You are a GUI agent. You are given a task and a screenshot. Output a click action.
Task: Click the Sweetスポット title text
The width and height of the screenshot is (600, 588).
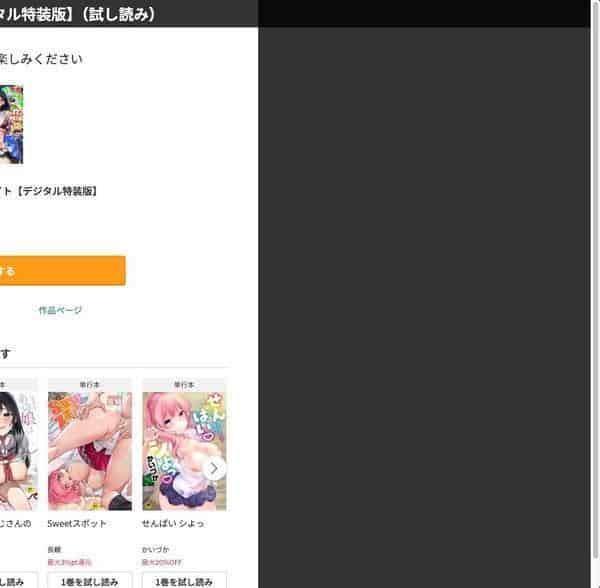pyautogui.click(x=77, y=523)
